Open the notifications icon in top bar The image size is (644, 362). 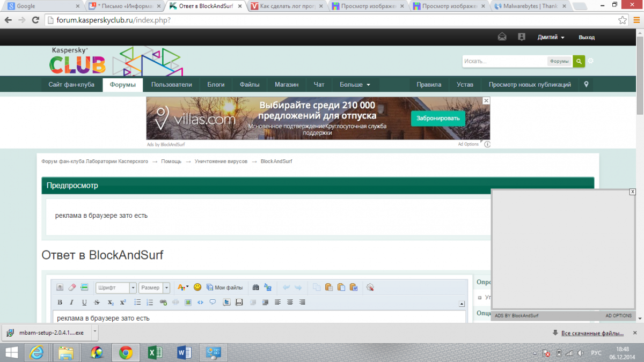tap(521, 37)
